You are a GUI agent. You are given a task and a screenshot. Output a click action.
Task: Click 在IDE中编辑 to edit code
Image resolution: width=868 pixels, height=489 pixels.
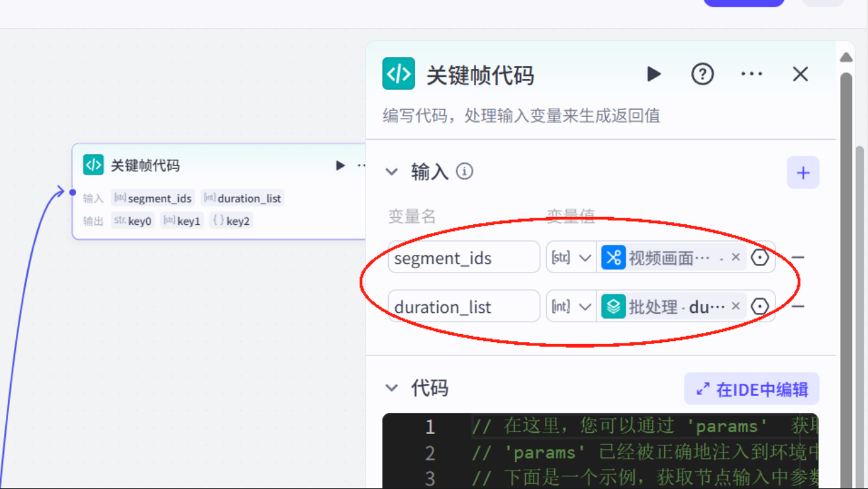coord(751,388)
